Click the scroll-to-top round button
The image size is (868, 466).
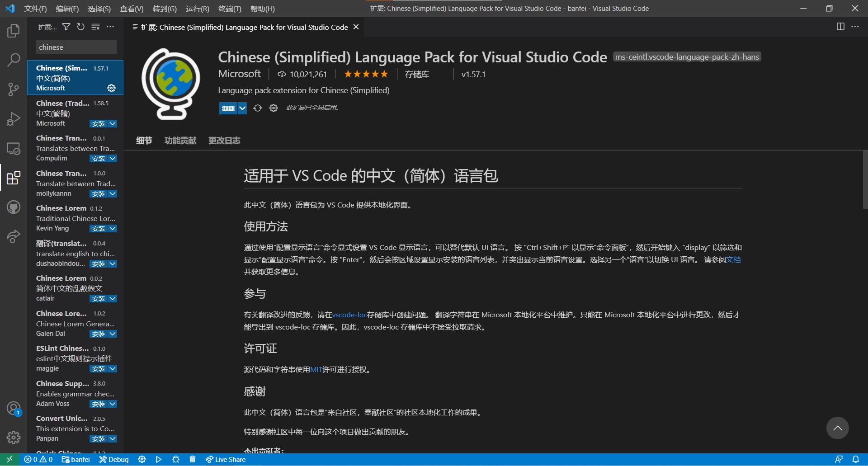838,428
